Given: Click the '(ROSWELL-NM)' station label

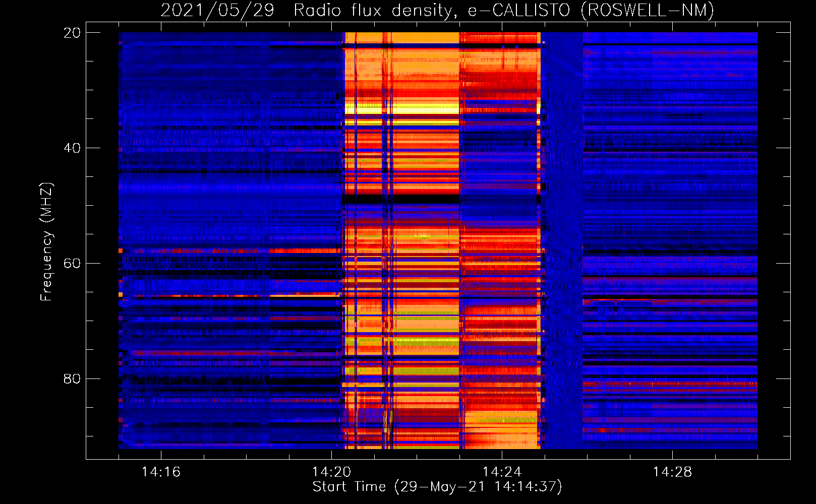Looking at the screenshot, I should tap(648, 11).
